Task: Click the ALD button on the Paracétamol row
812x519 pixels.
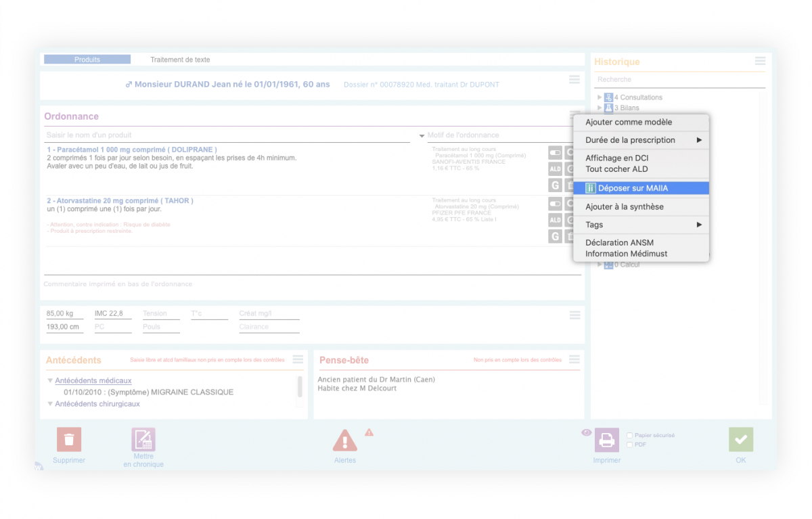Action: [x=555, y=169]
